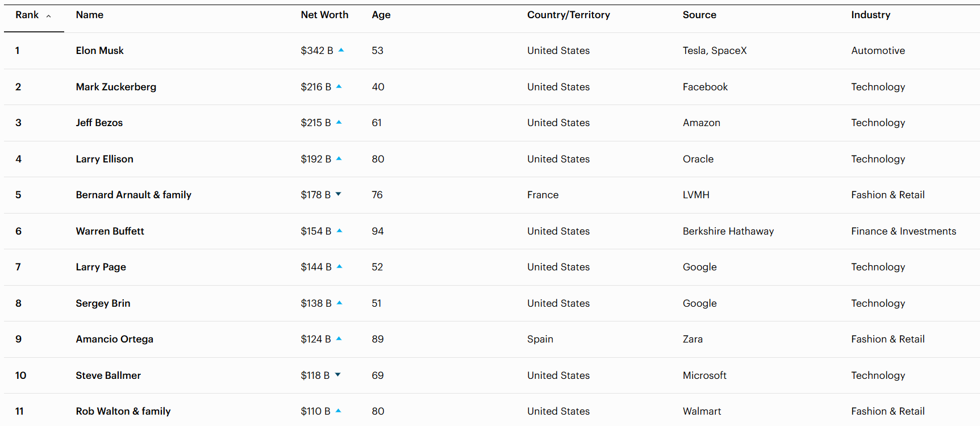Click the down arrow beside Bernard Arnault's $178 B

(x=339, y=194)
